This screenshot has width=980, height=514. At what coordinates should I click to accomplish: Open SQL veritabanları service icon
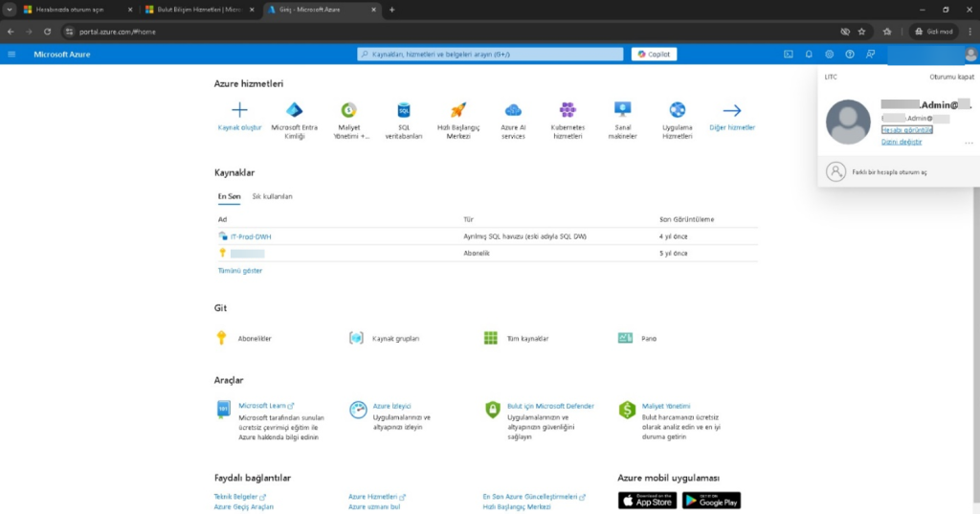[404, 110]
